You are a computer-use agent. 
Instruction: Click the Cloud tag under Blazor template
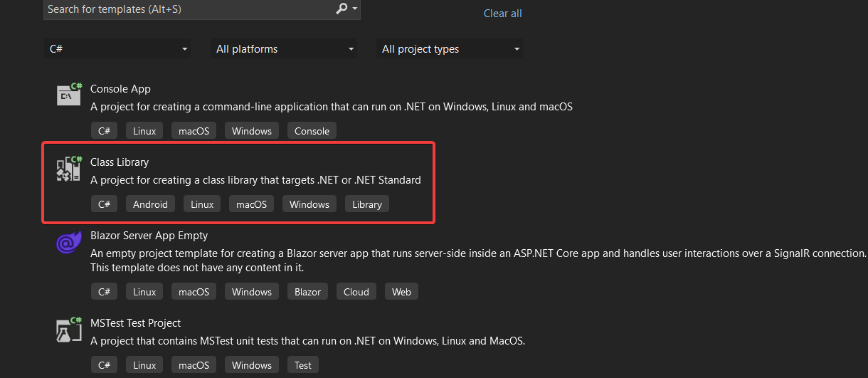point(356,292)
